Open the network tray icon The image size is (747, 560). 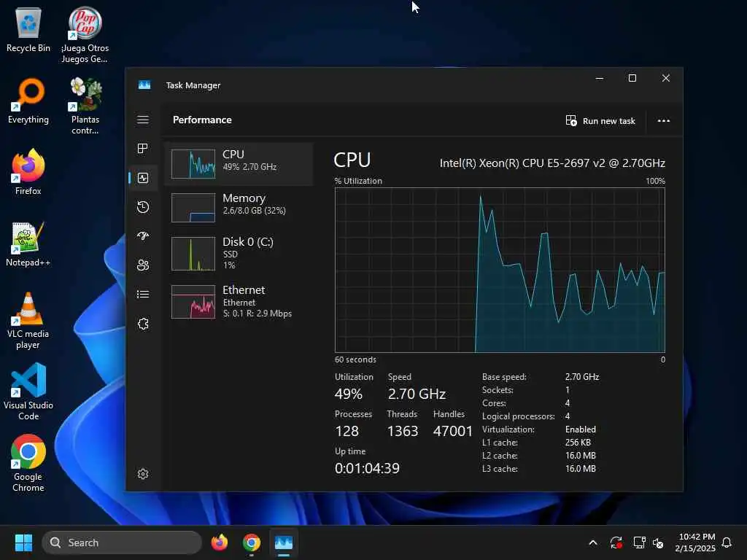coord(639,542)
